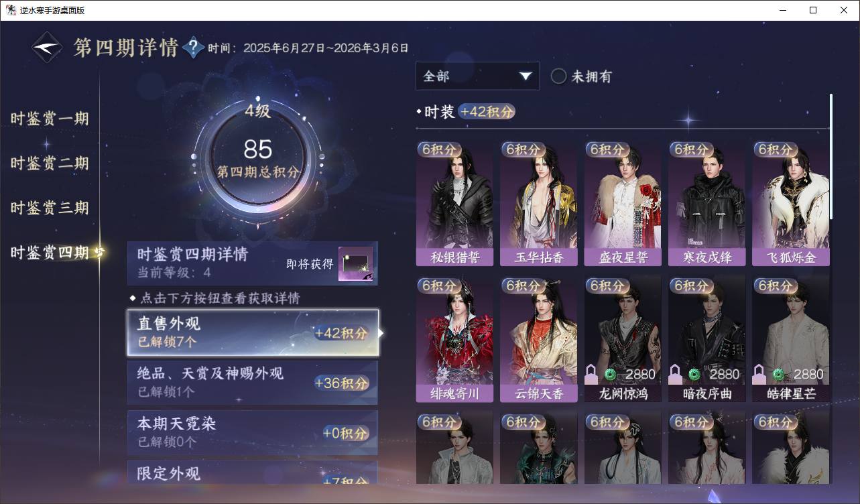Toggle the 未拥有 filter radio button
860x504 pixels.
tap(558, 76)
